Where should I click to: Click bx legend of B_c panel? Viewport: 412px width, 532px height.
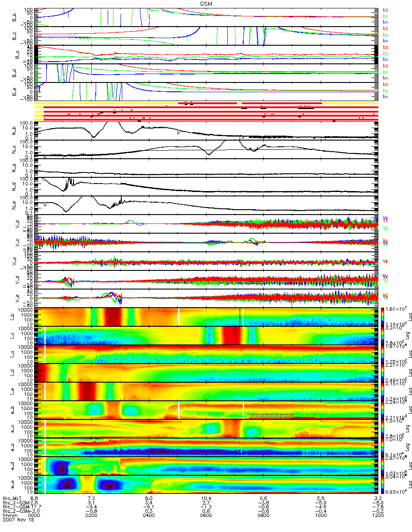pos(385,41)
